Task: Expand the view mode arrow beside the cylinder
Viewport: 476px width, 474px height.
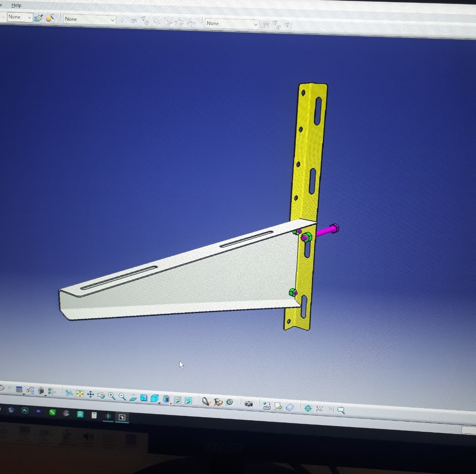Action: (x=171, y=404)
